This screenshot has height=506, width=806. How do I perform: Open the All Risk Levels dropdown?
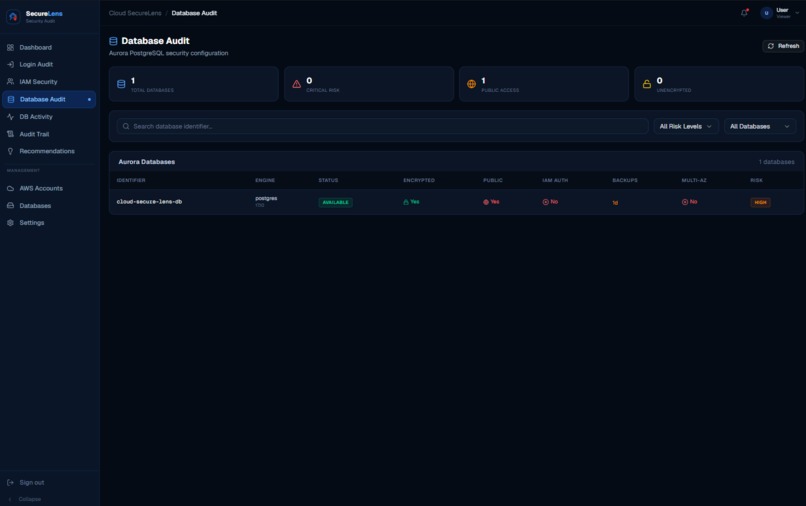pyautogui.click(x=686, y=126)
